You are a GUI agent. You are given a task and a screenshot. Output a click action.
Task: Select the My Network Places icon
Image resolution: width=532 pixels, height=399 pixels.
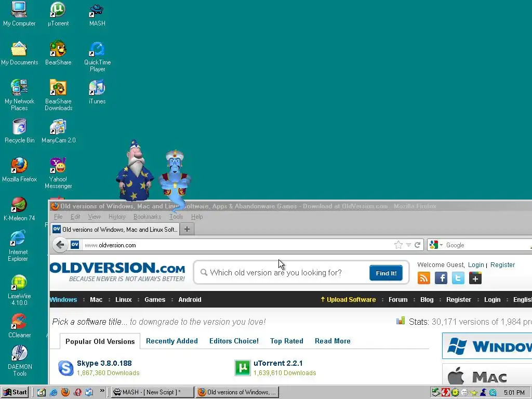(19, 95)
